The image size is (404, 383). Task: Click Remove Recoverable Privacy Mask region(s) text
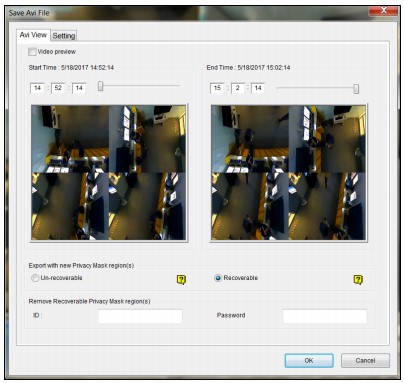[x=89, y=301]
